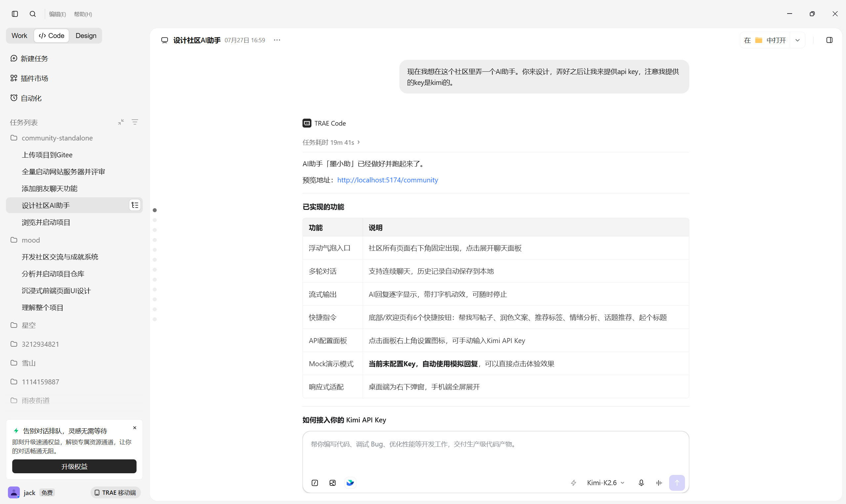Minimize the application window

click(x=789, y=14)
